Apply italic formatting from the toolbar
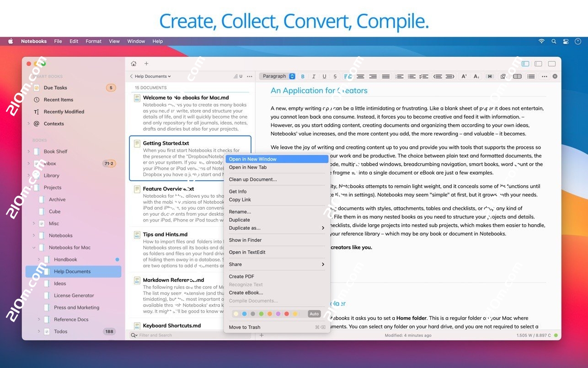The height and width of the screenshot is (368, 588). click(314, 76)
